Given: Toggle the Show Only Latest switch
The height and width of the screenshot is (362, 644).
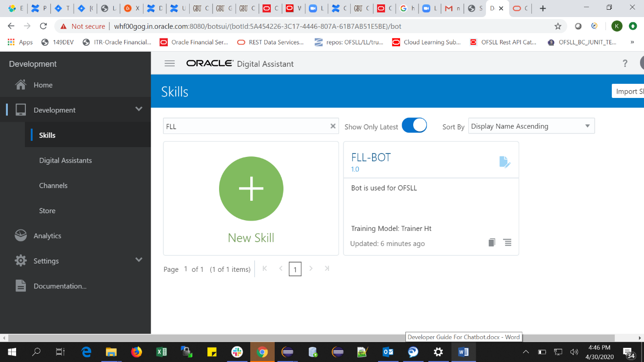Looking at the screenshot, I should tap(414, 126).
